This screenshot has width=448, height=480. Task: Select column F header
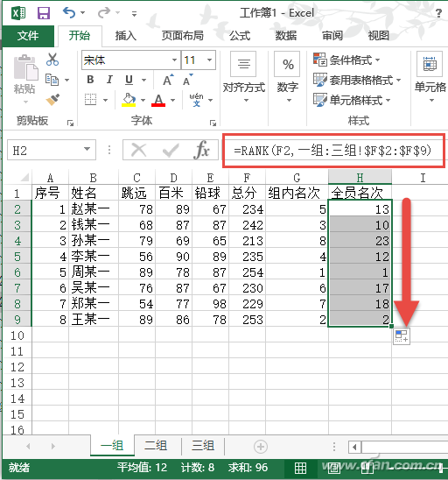coord(247,178)
